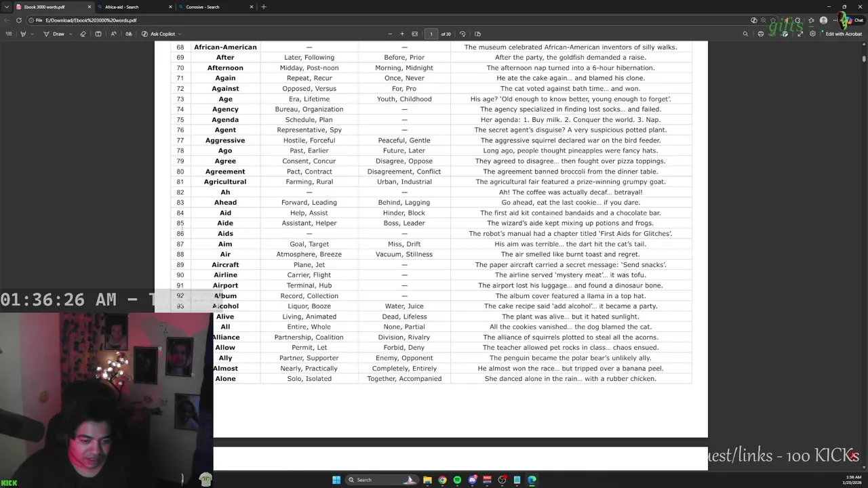Open Spotify from taskbar
The image size is (868, 488).
pos(457,480)
